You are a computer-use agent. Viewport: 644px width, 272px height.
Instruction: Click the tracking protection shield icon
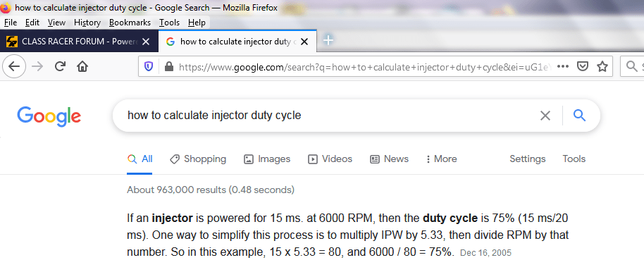pos(149,66)
